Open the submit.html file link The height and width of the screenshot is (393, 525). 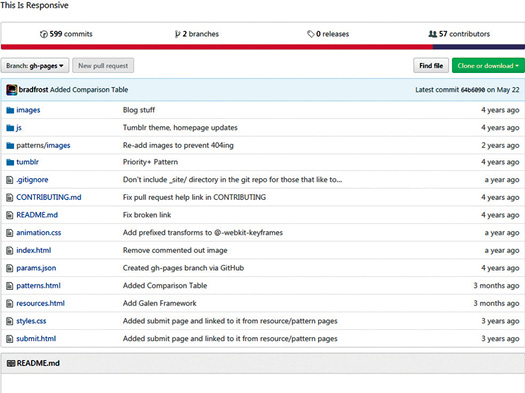click(36, 339)
